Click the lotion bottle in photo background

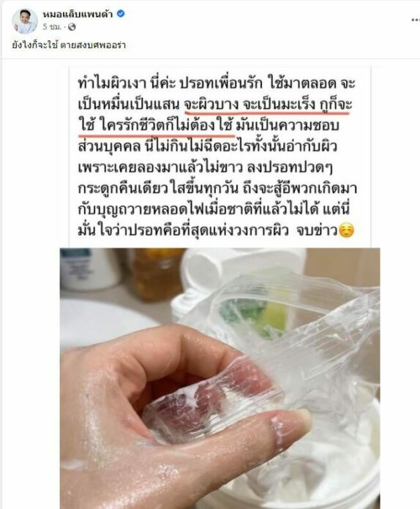(89, 269)
